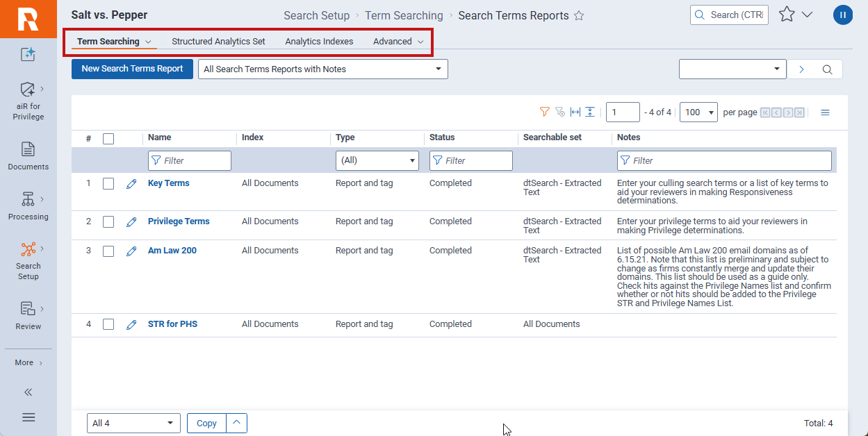Open the Type filter (All) dropdown
This screenshot has height=436, width=868.
pos(377,160)
